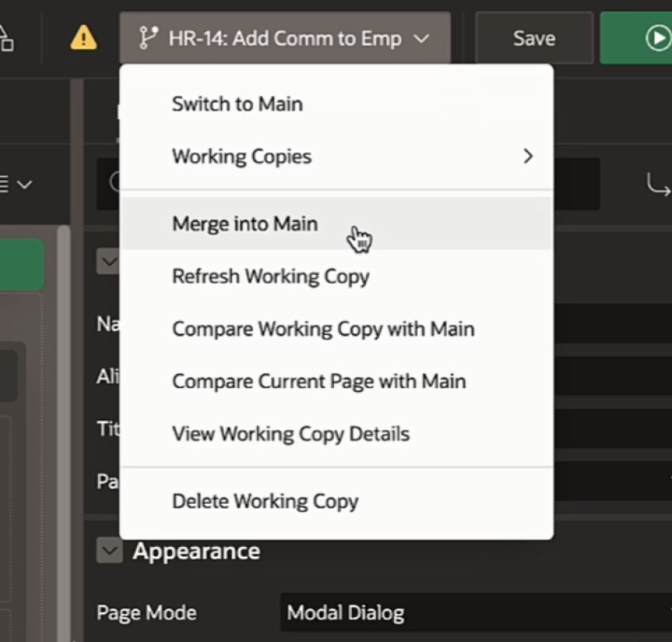The width and height of the screenshot is (672, 642).
Task: Choose Compare Working Copy with Main
Action: (322, 329)
